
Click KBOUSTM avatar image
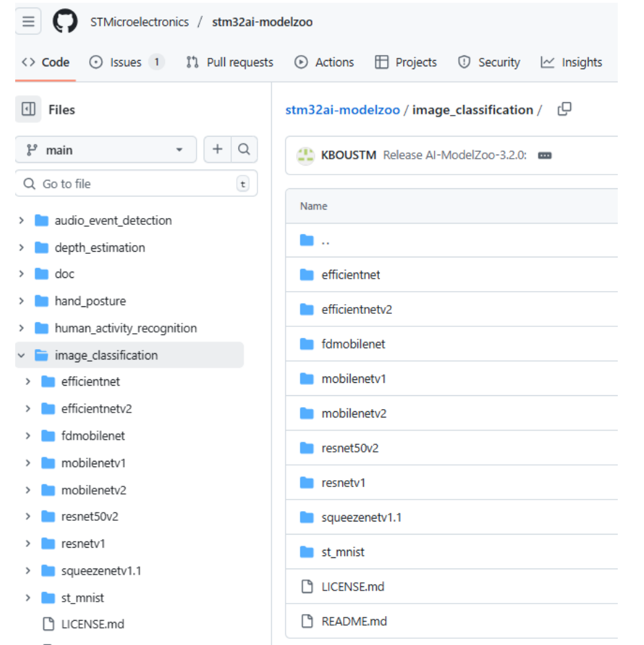coord(306,155)
